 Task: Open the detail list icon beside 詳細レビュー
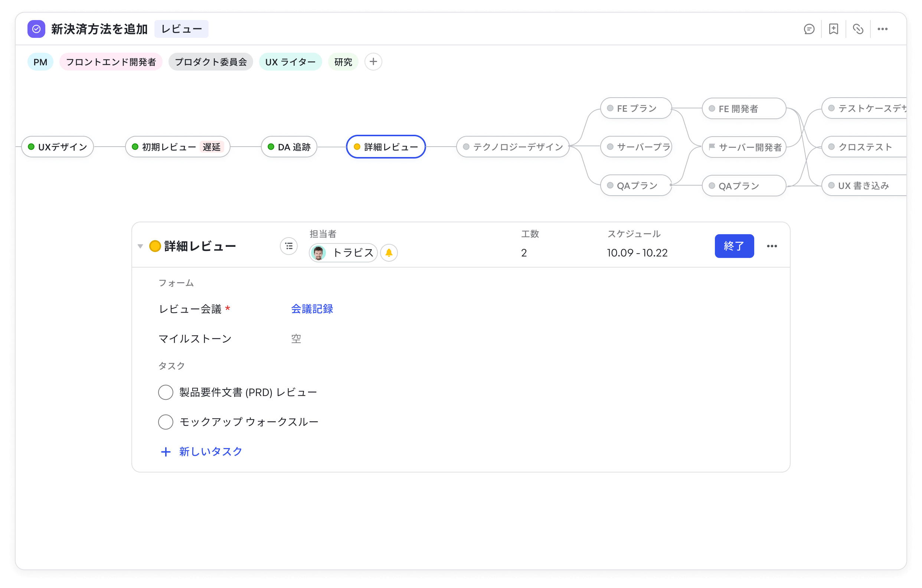tap(289, 246)
